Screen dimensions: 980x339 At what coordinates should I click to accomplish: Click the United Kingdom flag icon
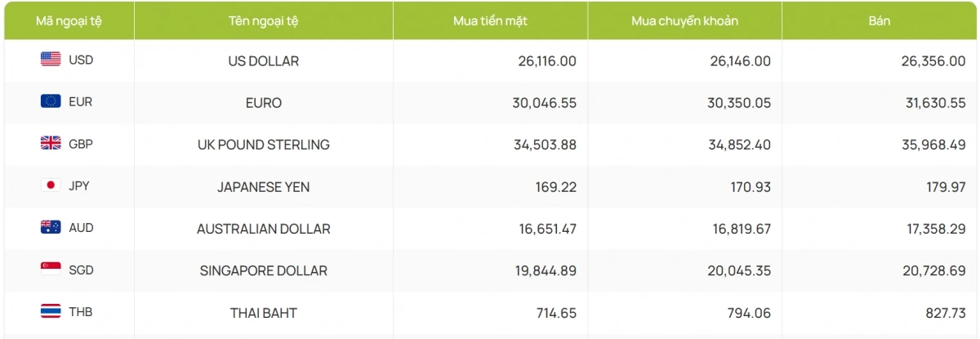[x=51, y=143]
